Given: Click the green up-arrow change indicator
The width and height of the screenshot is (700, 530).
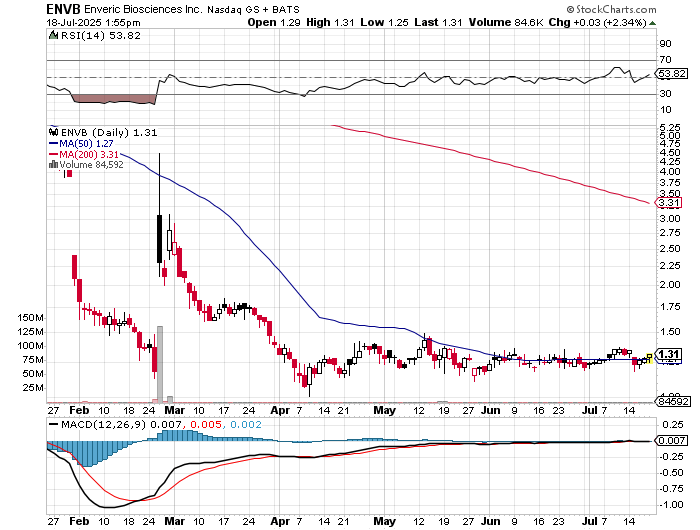Looking at the screenshot, I should 652,23.
